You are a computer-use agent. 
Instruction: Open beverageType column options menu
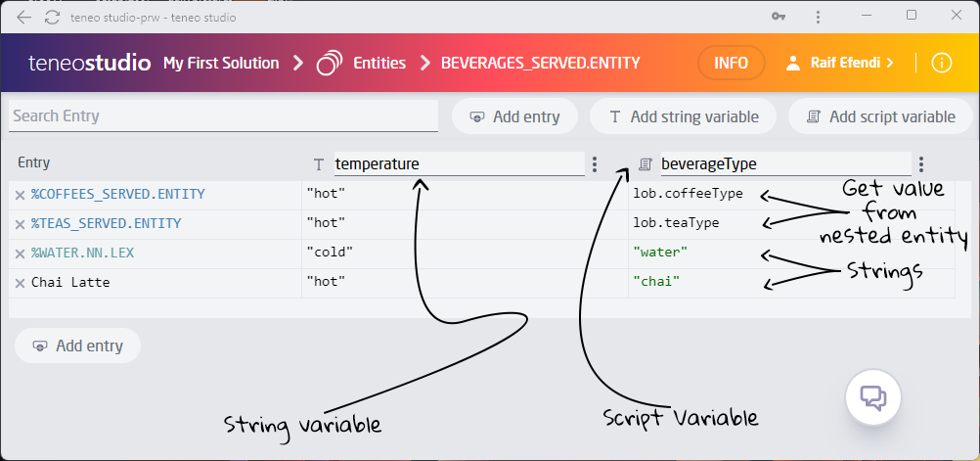[x=921, y=164]
